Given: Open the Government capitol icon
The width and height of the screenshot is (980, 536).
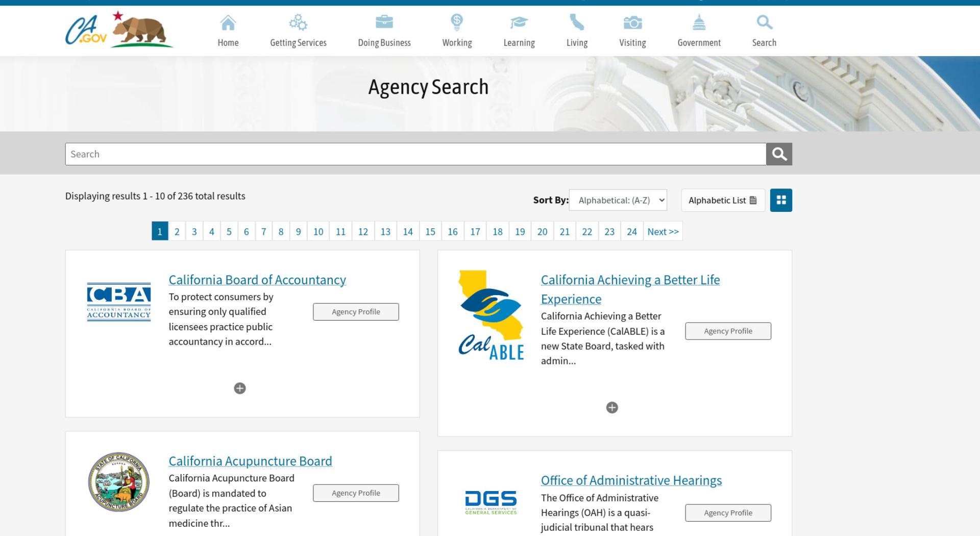Looking at the screenshot, I should pos(699,22).
